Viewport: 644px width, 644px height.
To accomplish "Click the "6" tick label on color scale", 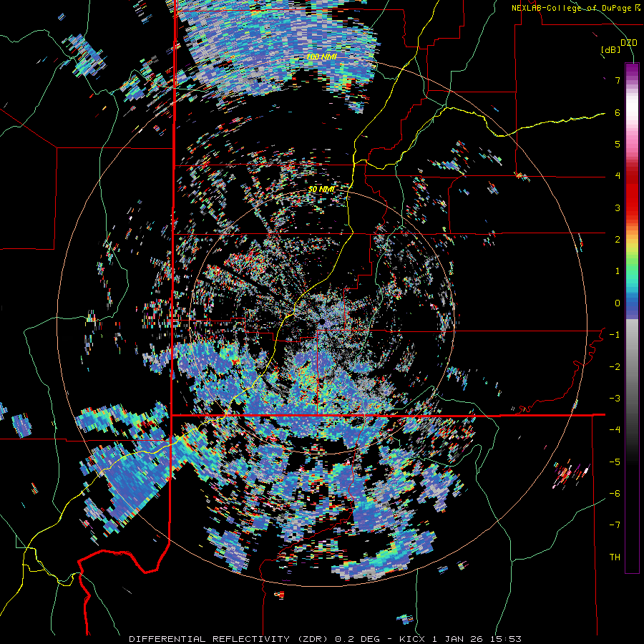I will (618, 112).
